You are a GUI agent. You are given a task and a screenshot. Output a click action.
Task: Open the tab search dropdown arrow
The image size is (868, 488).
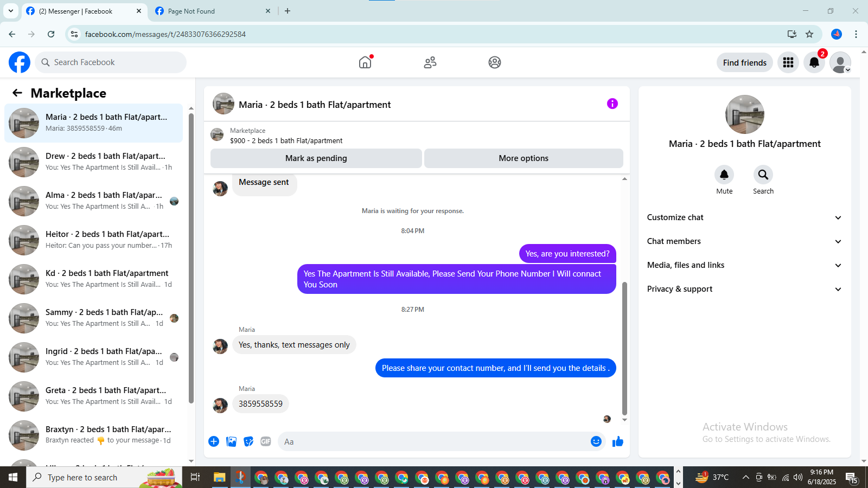coord(10,11)
